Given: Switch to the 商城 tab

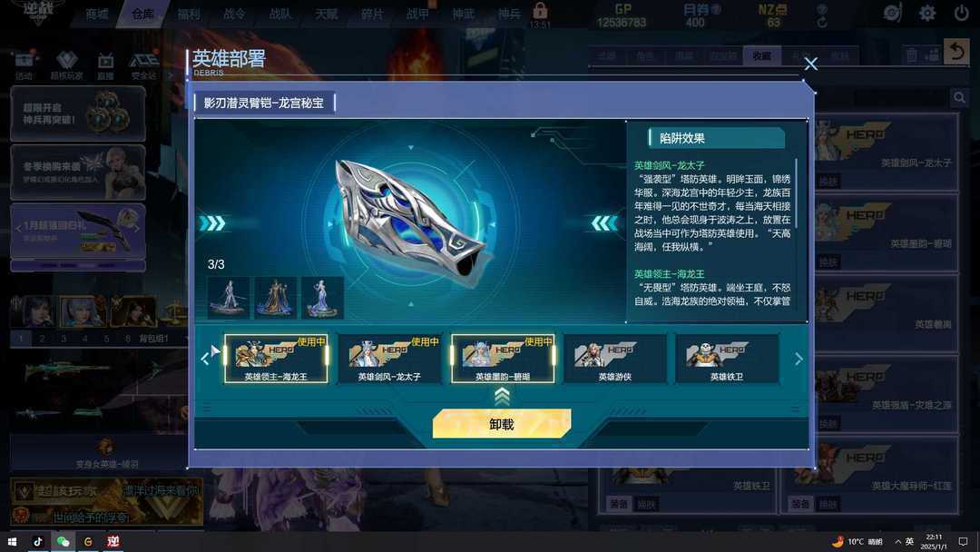Looking at the screenshot, I should [97, 14].
